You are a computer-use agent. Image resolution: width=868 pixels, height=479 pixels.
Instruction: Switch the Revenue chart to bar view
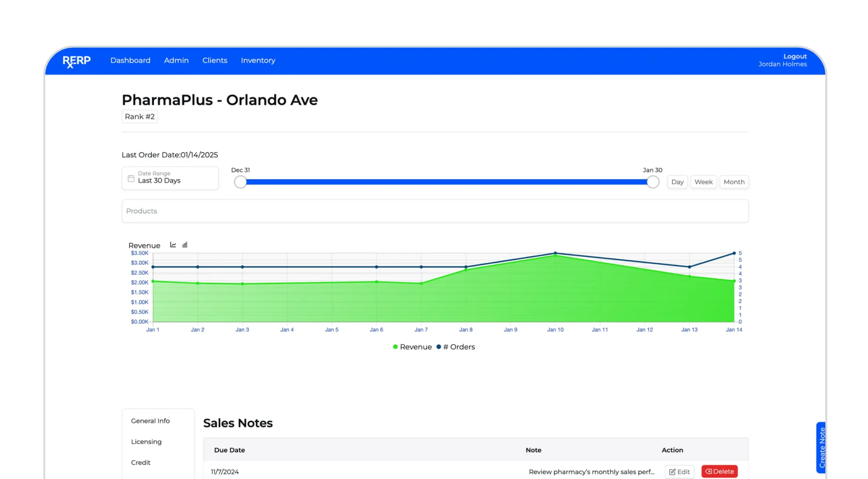[x=185, y=245]
